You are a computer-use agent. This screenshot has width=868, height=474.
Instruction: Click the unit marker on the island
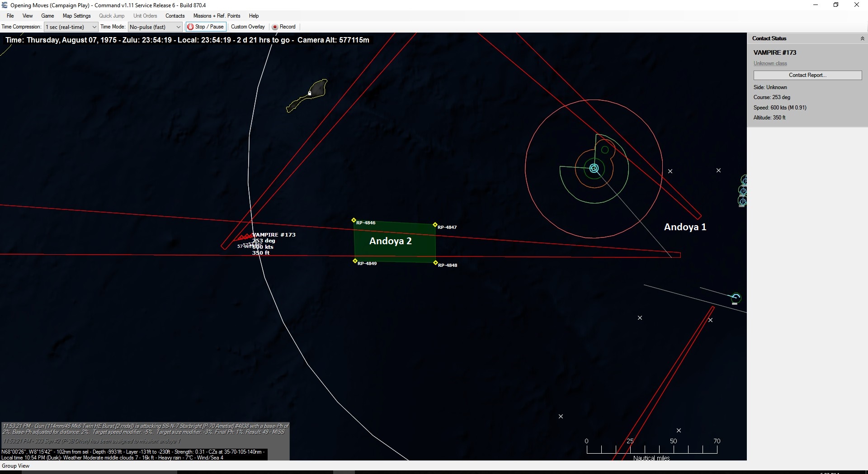(310, 93)
